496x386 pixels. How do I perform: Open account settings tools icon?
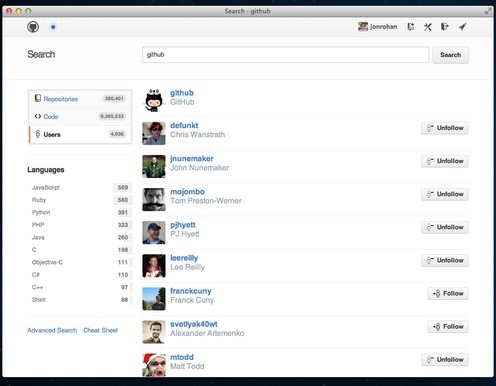428,27
